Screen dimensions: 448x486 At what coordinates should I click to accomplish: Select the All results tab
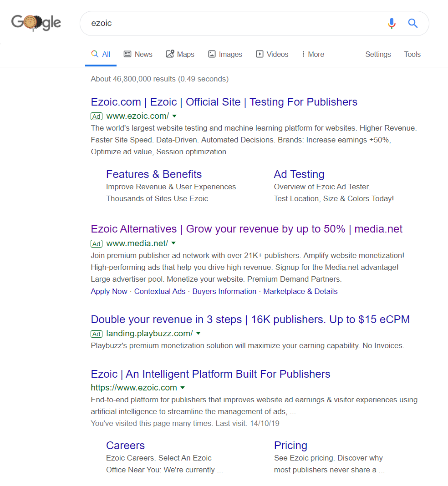tap(101, 54)
